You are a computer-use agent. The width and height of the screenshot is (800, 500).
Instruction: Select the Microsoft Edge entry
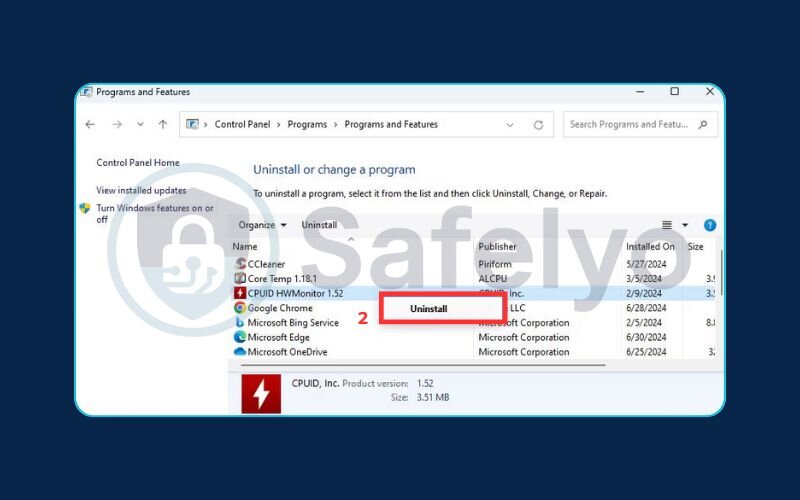point(279,337)
